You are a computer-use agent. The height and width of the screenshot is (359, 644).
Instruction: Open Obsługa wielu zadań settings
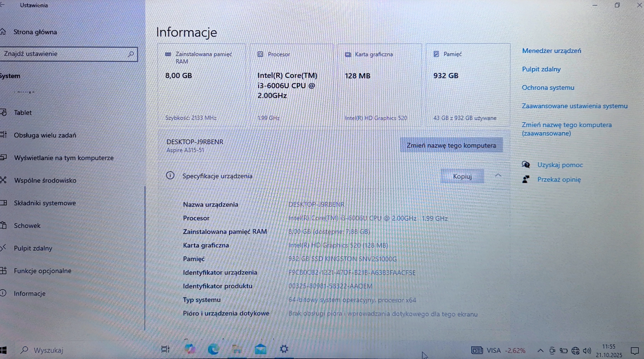[x=45, y=135]
